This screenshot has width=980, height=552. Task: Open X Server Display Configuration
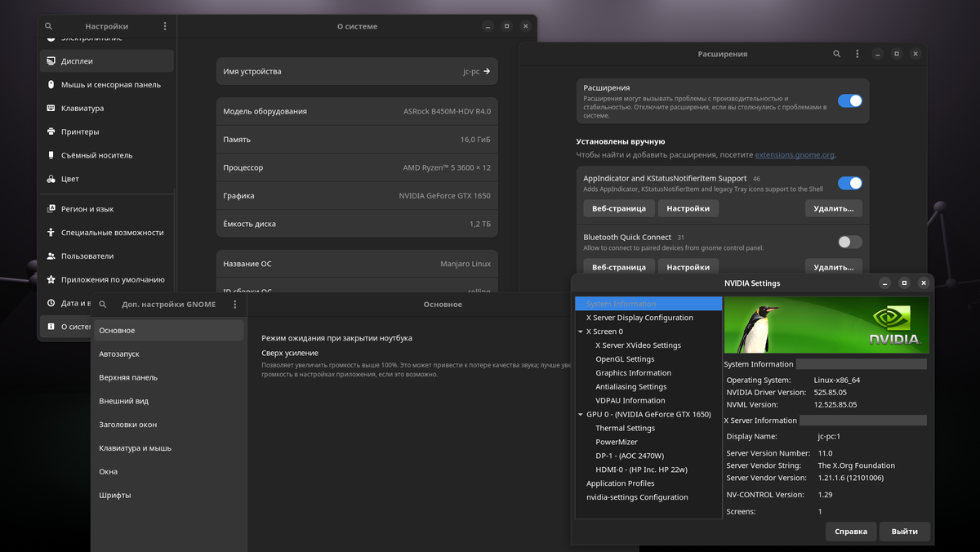639,318
